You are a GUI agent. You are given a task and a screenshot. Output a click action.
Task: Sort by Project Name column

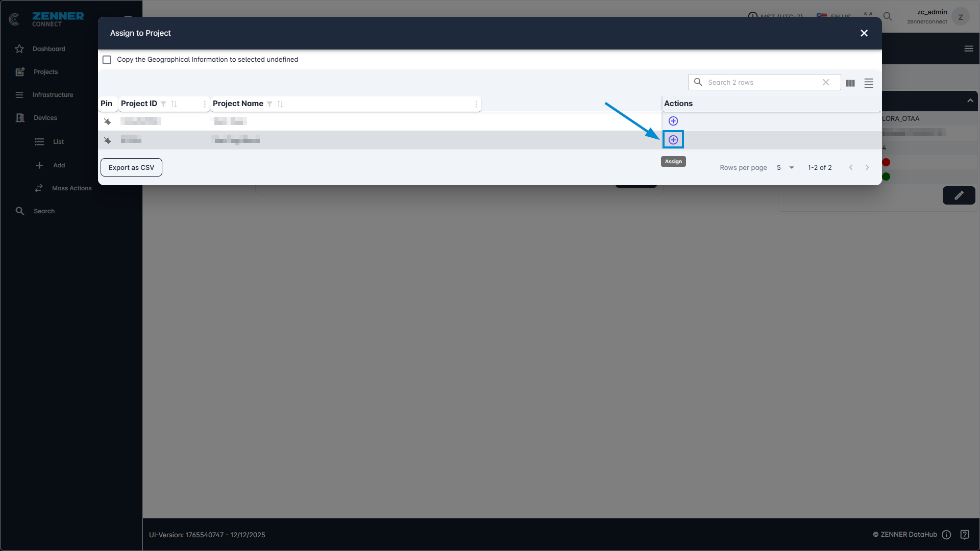[280, 104]
